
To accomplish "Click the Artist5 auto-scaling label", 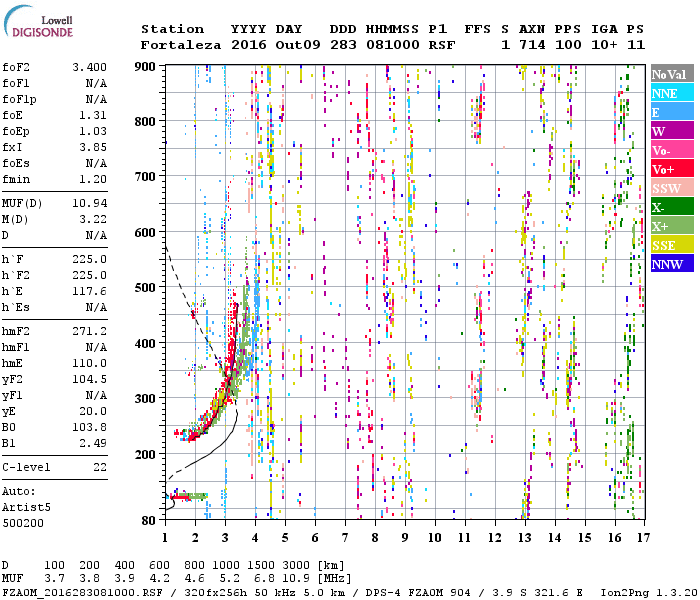I will point(26,508).
